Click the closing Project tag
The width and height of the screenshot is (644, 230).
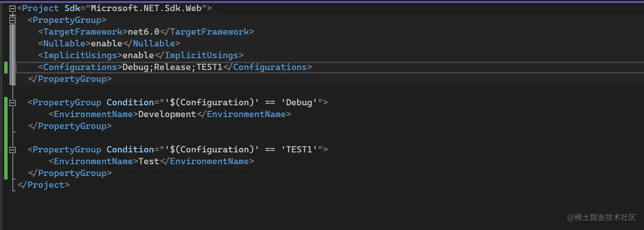(43, 185)
